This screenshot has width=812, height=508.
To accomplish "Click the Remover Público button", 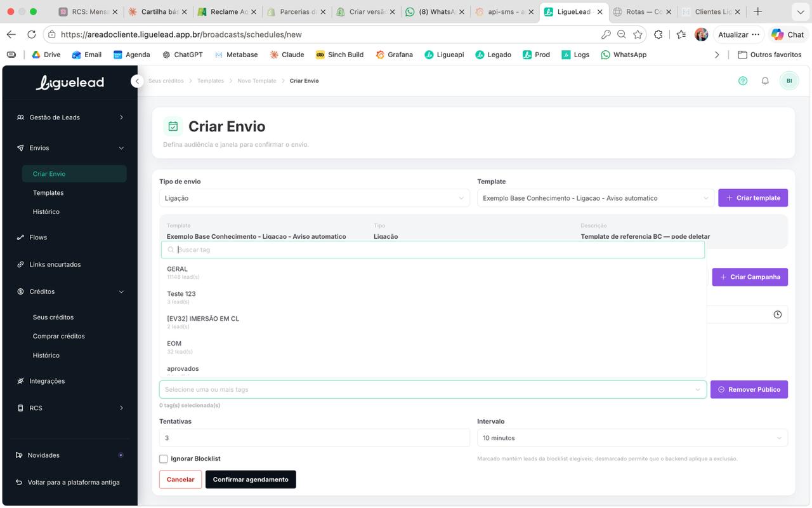I will (749, 389).
